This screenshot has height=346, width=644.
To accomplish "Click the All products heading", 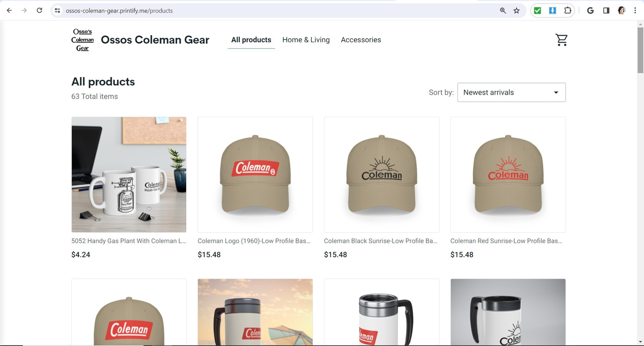I will click(x=103, y=81).
